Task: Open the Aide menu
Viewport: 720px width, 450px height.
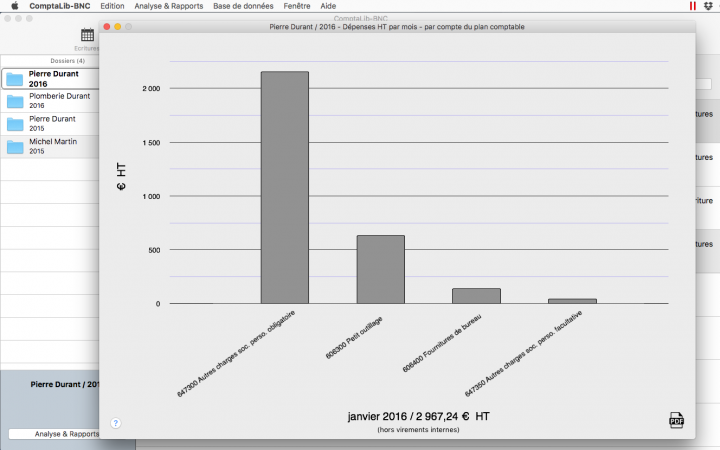Action: [x=328, y=6]
